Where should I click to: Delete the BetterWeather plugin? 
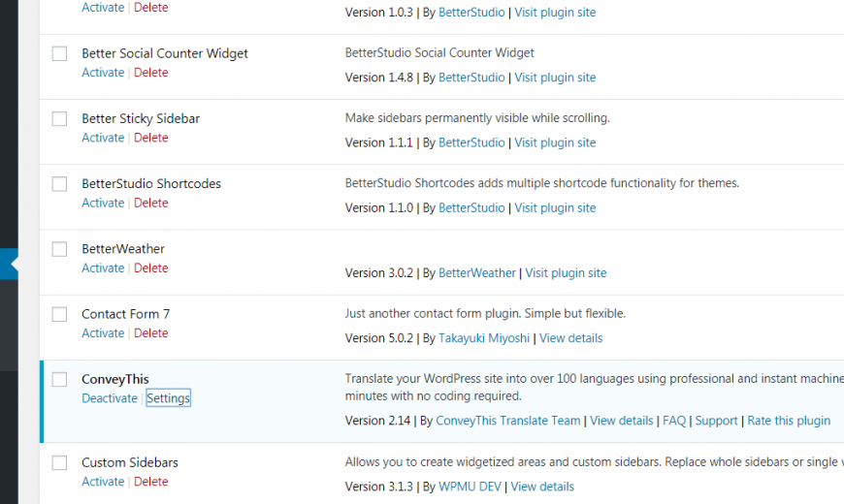pos(150,268)
